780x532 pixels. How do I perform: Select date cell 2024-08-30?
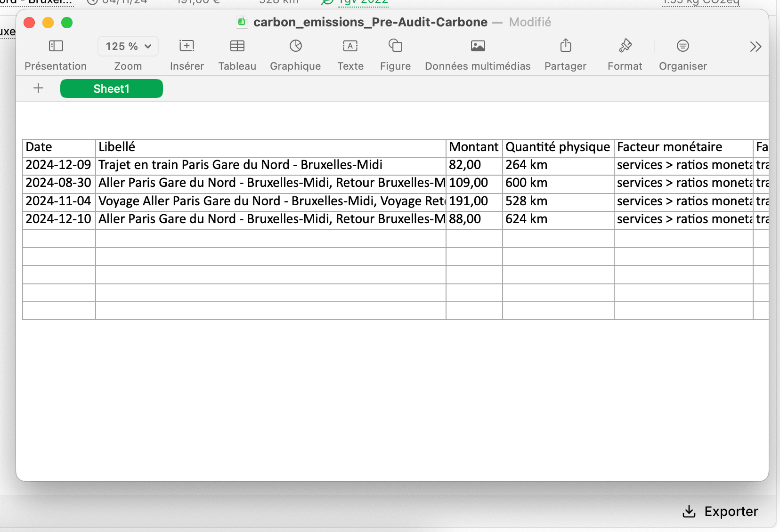[59, 184]
